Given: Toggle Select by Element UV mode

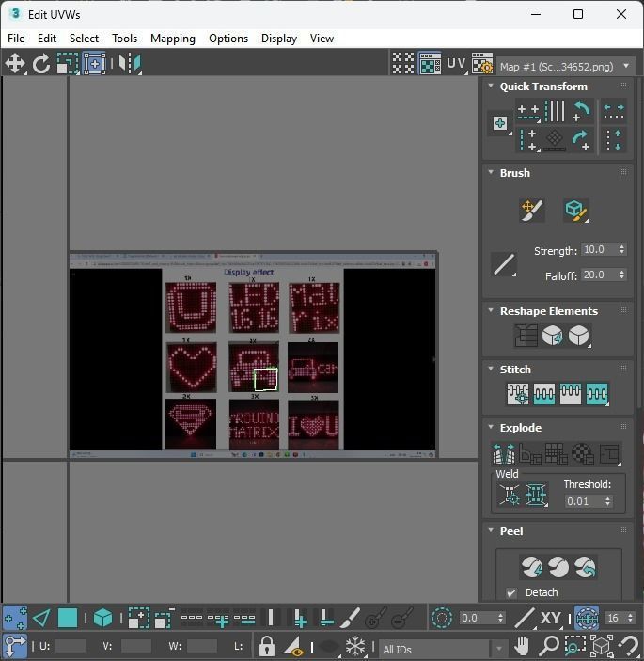Looking at the screenshot, I should pos(102,618).
